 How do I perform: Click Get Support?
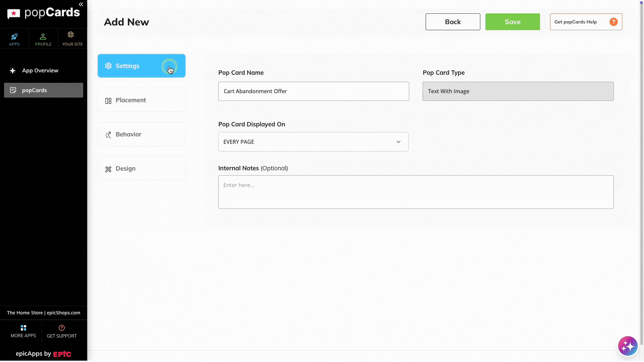point(62,331)
